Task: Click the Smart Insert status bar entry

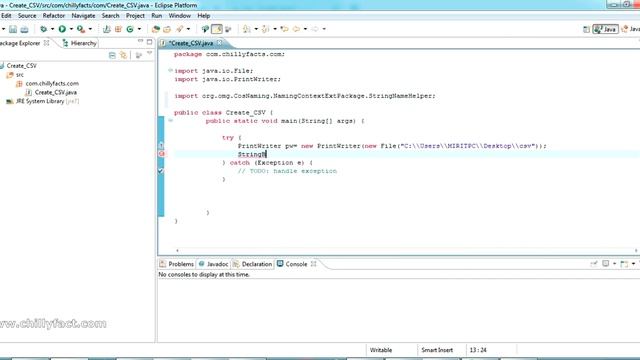Action: [437, 350]
